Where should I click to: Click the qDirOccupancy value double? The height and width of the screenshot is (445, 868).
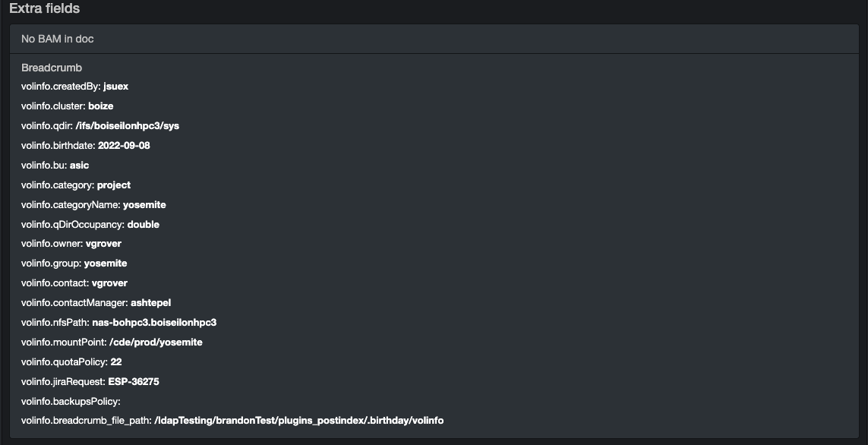[x=144, y=224]
